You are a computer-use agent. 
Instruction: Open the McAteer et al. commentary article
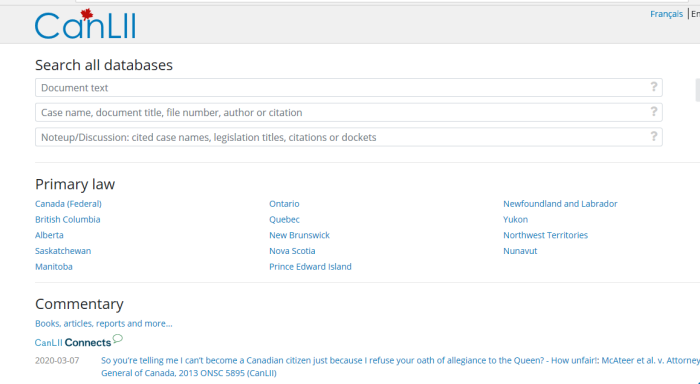point(400,367)
